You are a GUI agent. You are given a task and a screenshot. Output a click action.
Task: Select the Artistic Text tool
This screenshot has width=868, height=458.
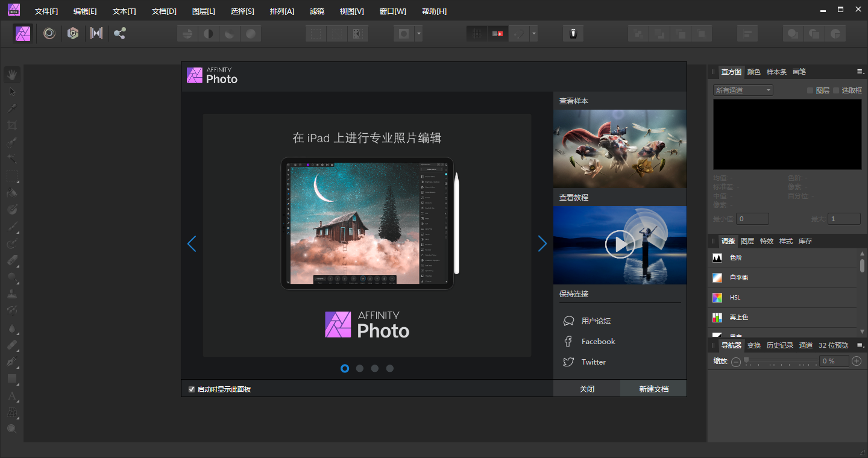[12, 396]
